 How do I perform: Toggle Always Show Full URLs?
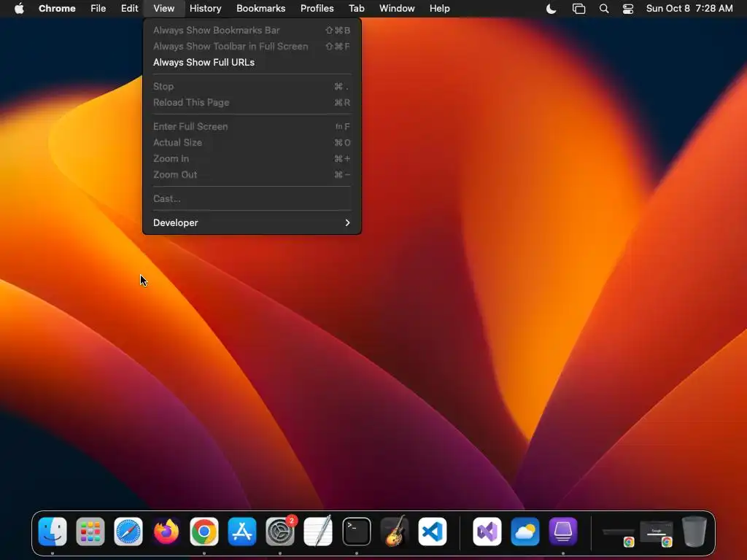coord(252,63)
